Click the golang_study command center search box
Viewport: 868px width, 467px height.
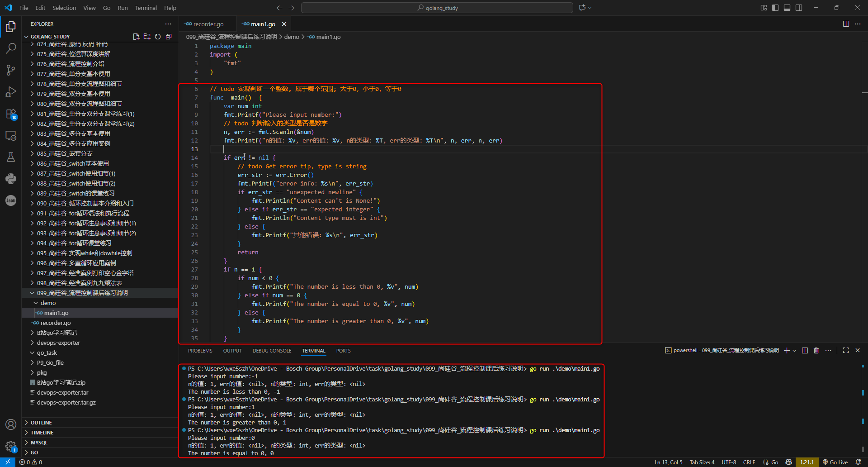click(x=437, y=8)
